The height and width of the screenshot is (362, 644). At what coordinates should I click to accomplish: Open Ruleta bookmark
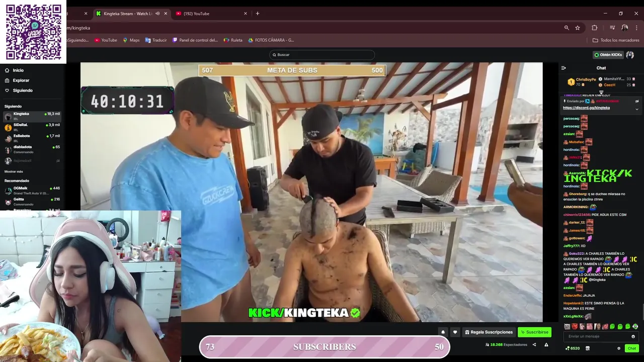tap(233, 40)
